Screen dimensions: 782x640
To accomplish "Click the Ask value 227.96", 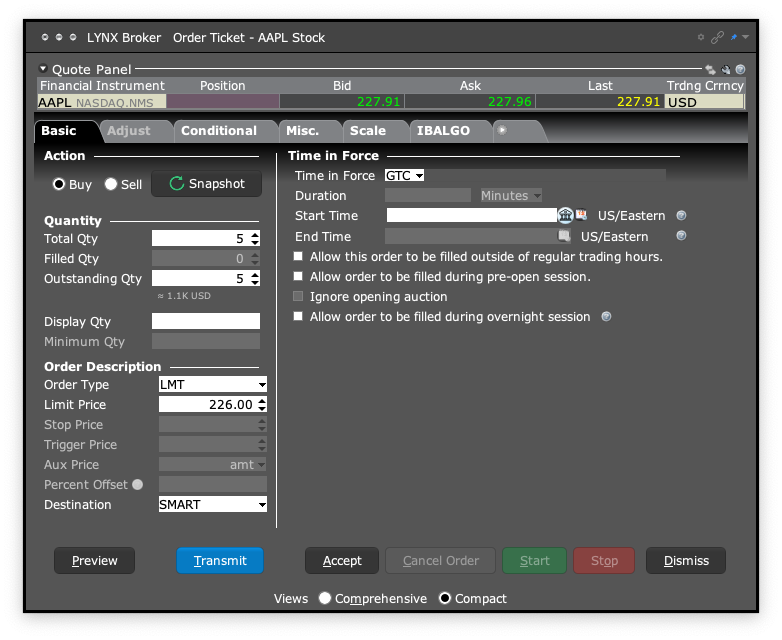I will click(x=510, y=102).
